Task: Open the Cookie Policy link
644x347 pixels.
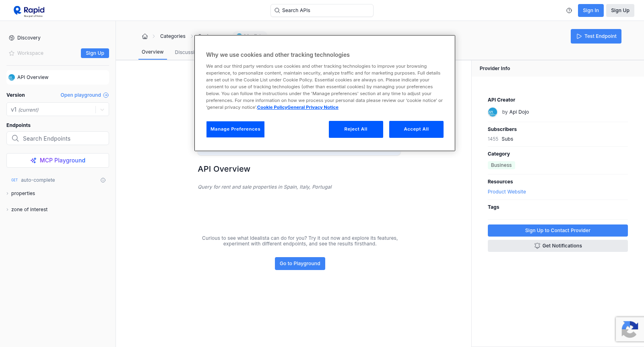Action: 272,107
